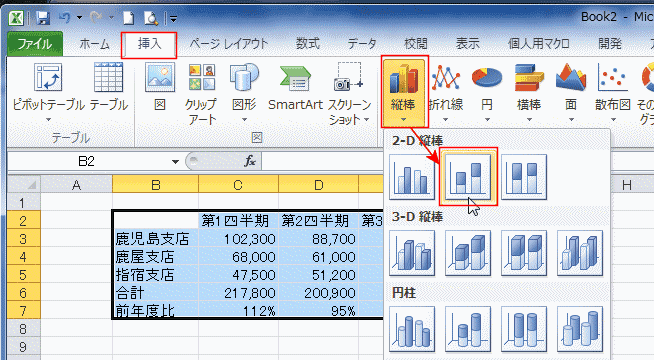Click cell containing 鹿児島支店

pyautogui.click(x=155, y=239)
